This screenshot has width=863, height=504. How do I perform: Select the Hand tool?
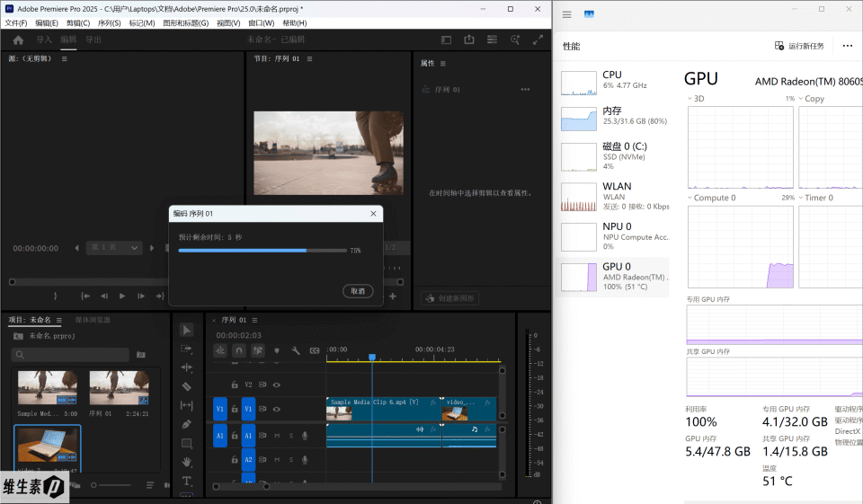(187, 462)
